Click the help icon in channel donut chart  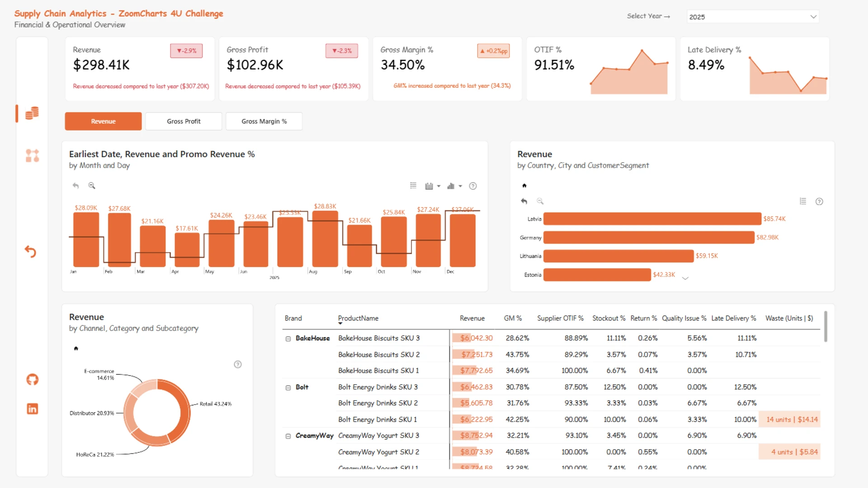(x=238, y=365)
